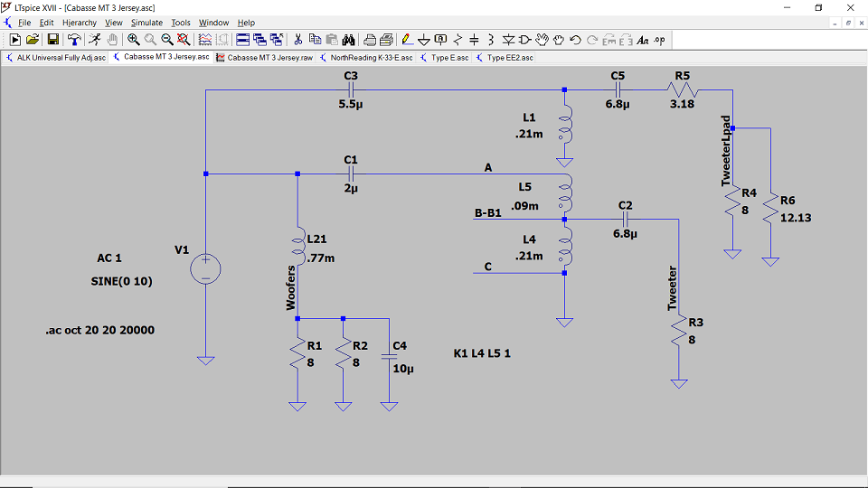Open the View menu

click(114, 23)
